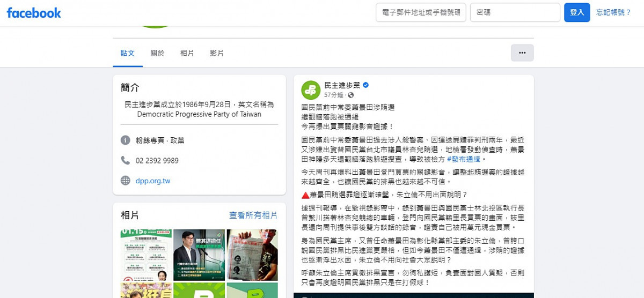Select the phone number 02 2392 9989
644x298 pixels.
click(x=157, y=161)
